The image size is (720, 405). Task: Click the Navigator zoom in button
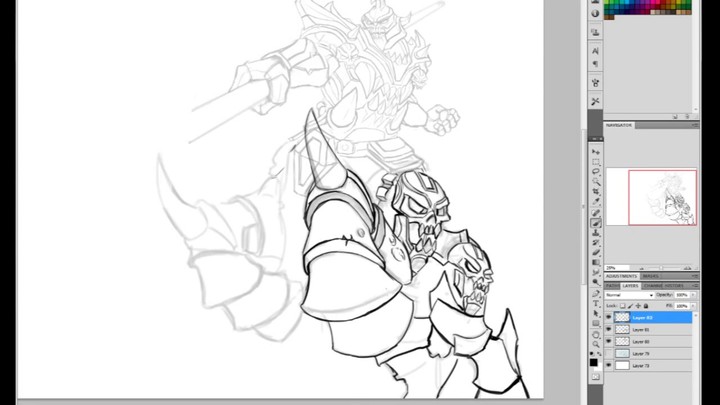tap(687, 268)
